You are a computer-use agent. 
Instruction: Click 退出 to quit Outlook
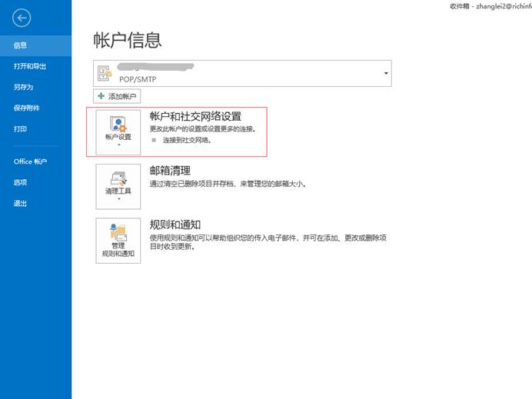21,204
